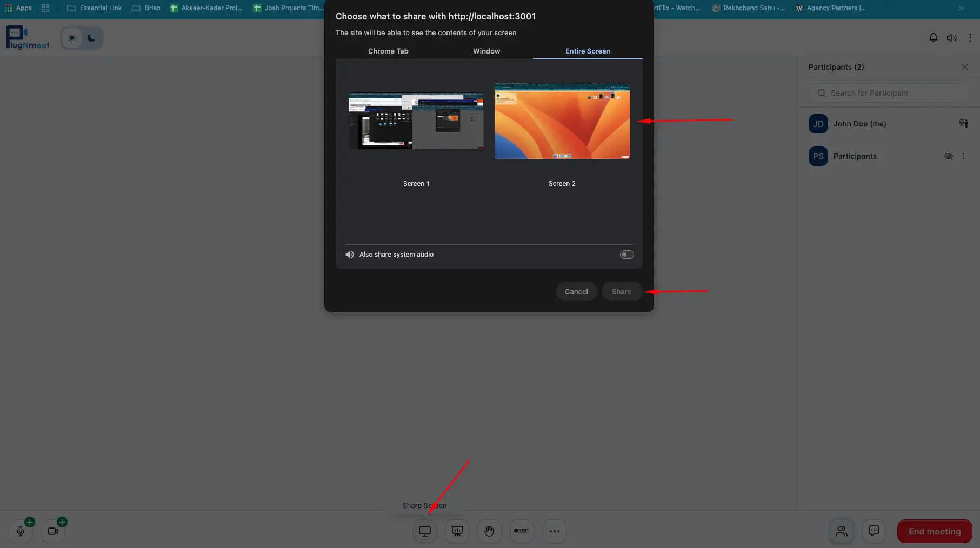Click the Raise Hand icon
This screenshot has height=548, width=980.
[x=489, y=531]
